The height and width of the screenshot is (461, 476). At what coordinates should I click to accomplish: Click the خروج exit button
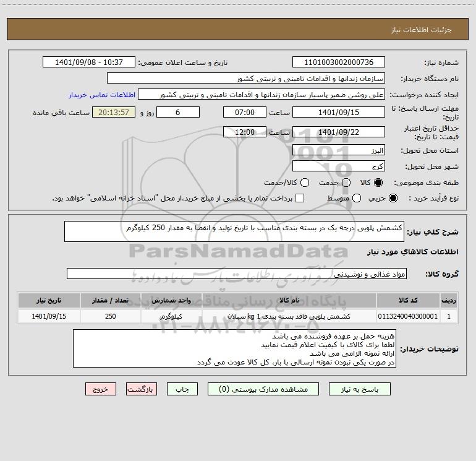coord(101,389)
